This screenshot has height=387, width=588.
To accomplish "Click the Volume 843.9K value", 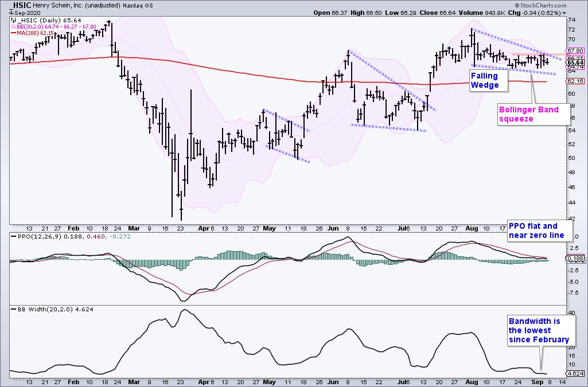I will (x=481, y=13).
